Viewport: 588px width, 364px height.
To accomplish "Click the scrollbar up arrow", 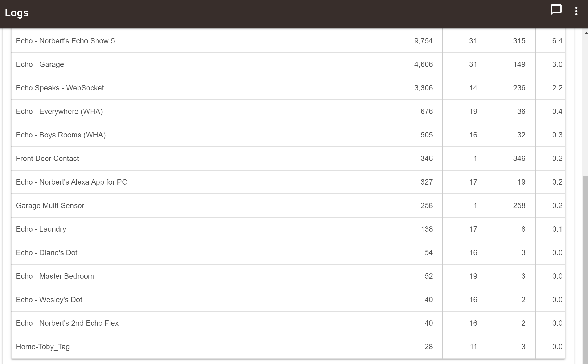I will pyautogui.click(x=586, y=33).
